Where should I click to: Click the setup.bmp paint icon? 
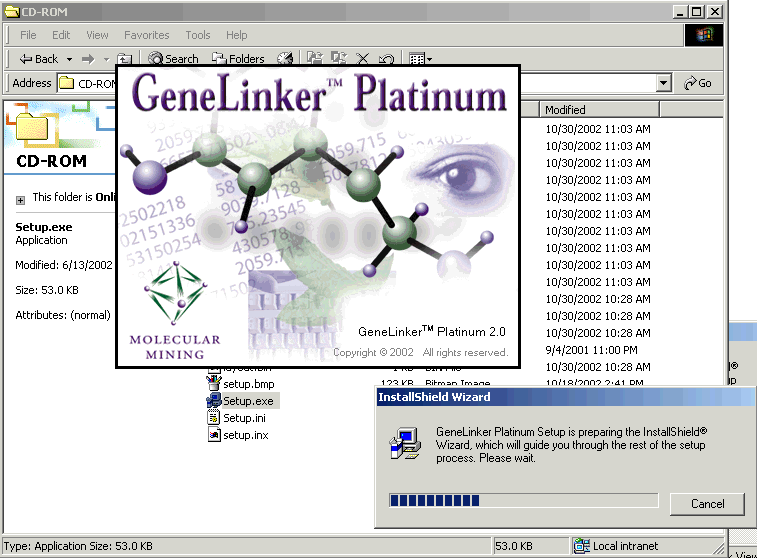tap(213, 383)
